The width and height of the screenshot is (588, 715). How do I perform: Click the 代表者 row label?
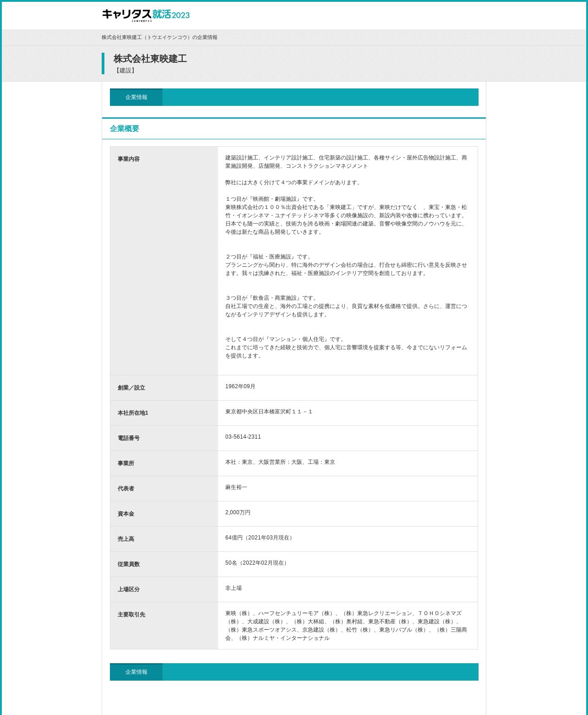point(126,489)
